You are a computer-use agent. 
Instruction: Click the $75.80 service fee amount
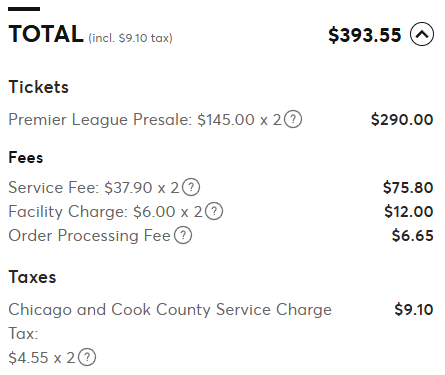click(408, 187)
